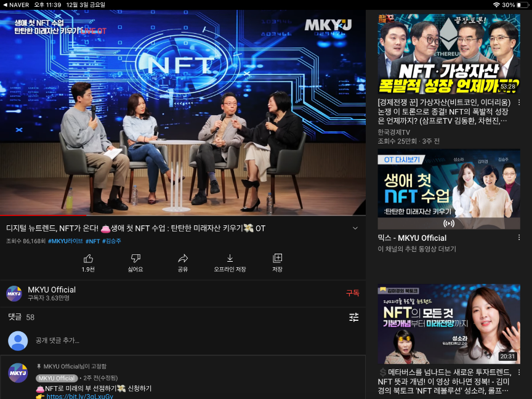532x399 pixels.
Task: Open the bit.ly link in pinned comment
Action: coord(79,396)
